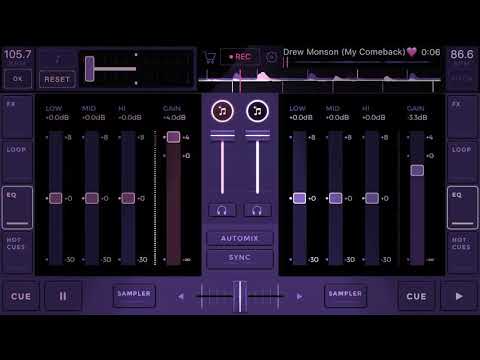
Task: Tap the AUTOMIX button
Action: click(x=240, y=238)
